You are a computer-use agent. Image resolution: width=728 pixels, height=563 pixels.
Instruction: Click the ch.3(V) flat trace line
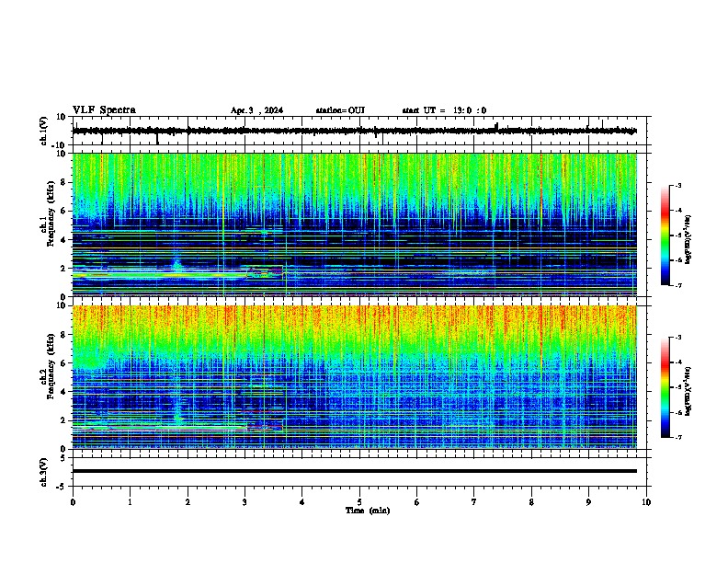point(355,471)
